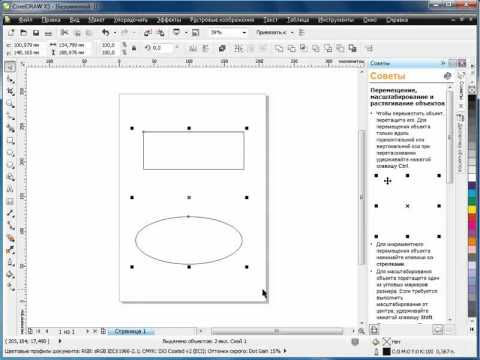This screenshot has width=480, height=360.
Task: Select the Text tool in the toolbox
Action: click(x=10, y=189)
